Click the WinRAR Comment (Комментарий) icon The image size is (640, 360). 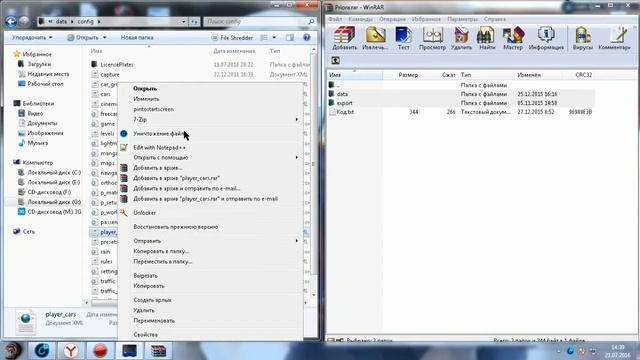point(615,38)
